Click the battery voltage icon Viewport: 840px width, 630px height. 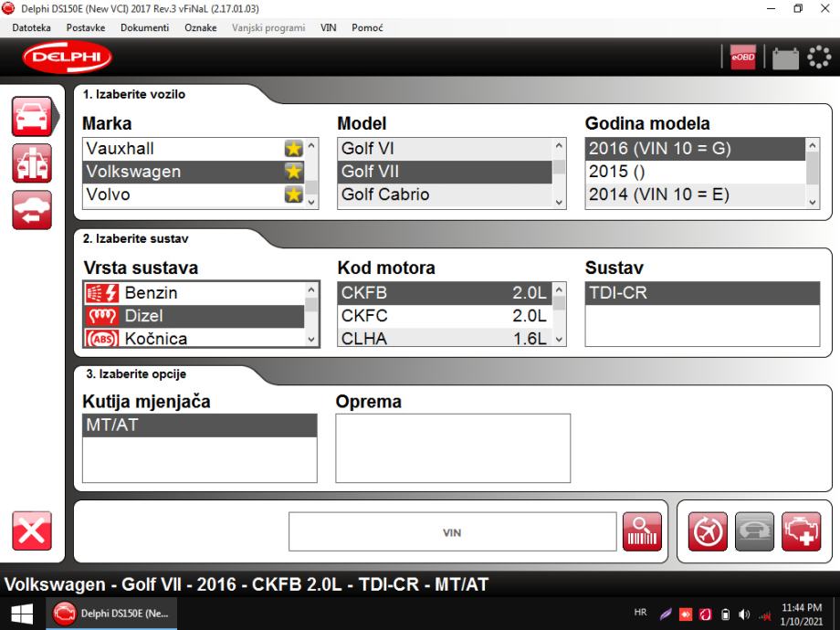[x=785, y=58]
